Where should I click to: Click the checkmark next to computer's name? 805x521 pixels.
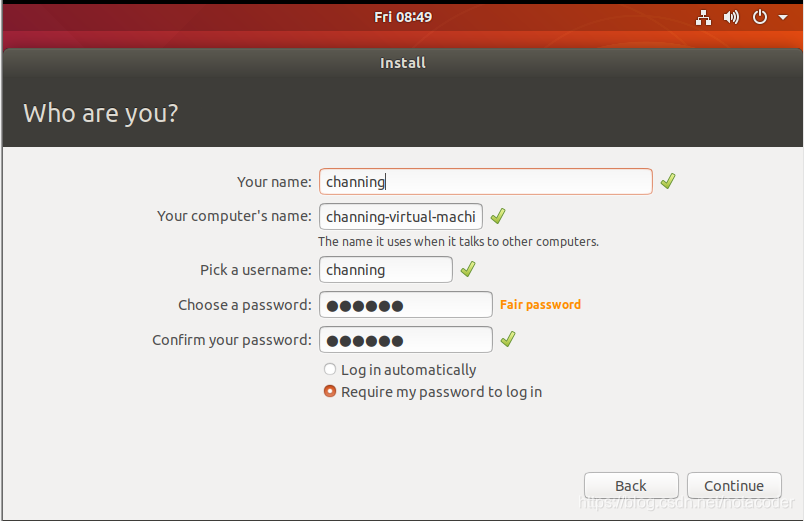(498, 216)
